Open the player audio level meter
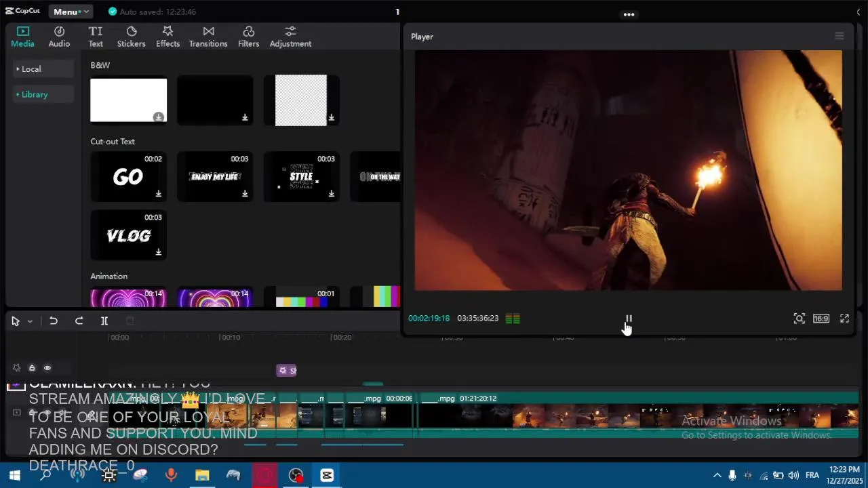The image size is (868, 488). 513,319
